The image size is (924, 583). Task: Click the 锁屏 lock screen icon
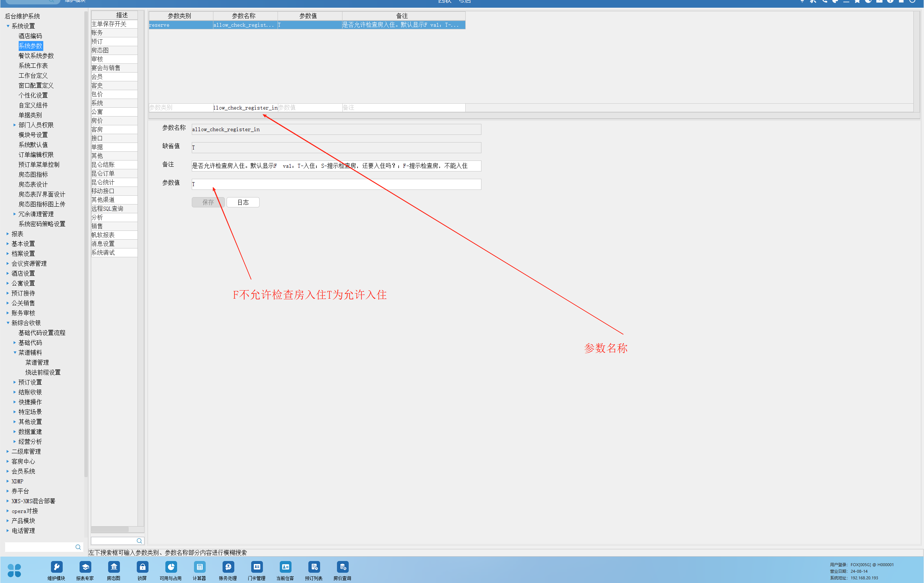coord(142,568)
